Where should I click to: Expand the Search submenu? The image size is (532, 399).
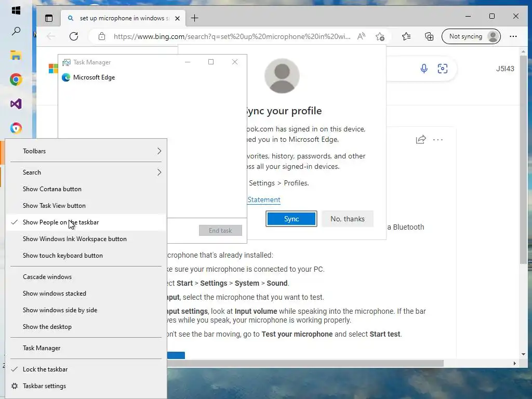click(86, 172)
